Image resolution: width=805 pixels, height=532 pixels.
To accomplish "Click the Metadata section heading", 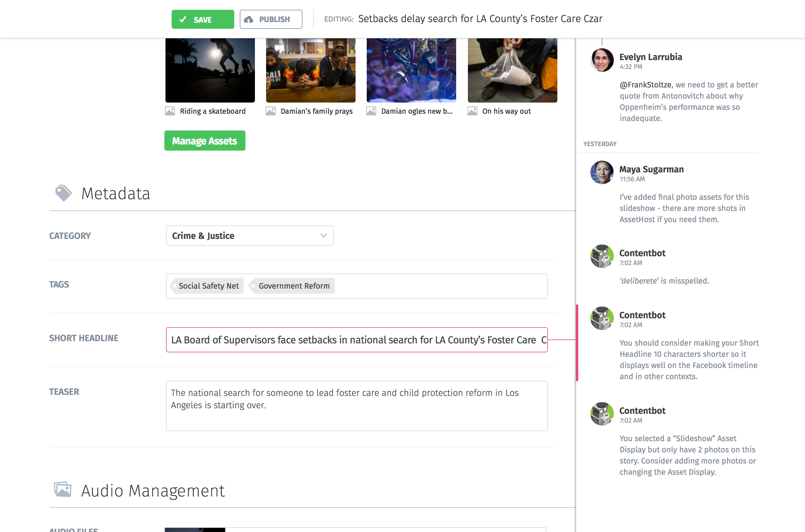I will (115, 193).
